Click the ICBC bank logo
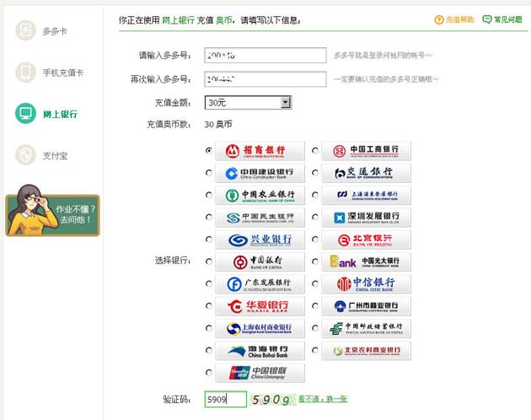 click(367, 151)
